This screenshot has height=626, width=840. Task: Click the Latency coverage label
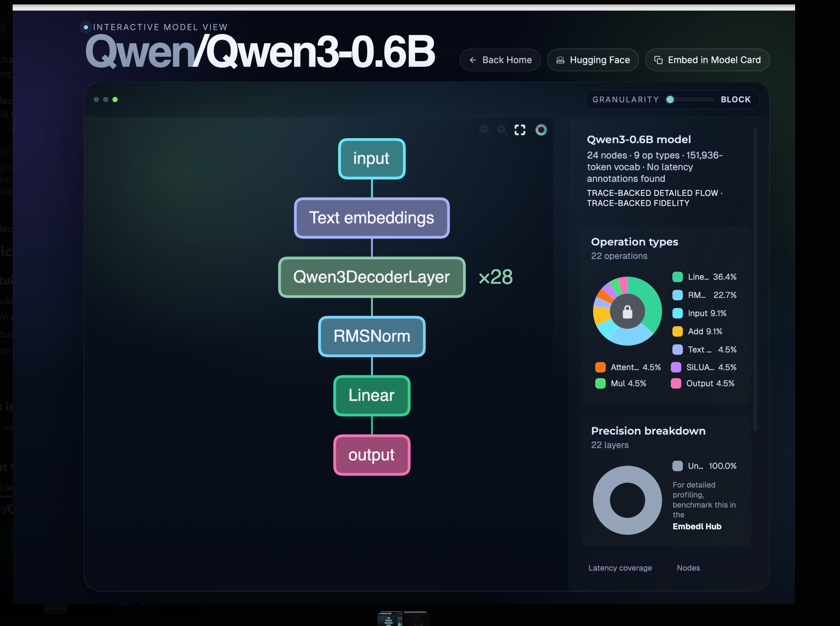[x=620, y=568]
